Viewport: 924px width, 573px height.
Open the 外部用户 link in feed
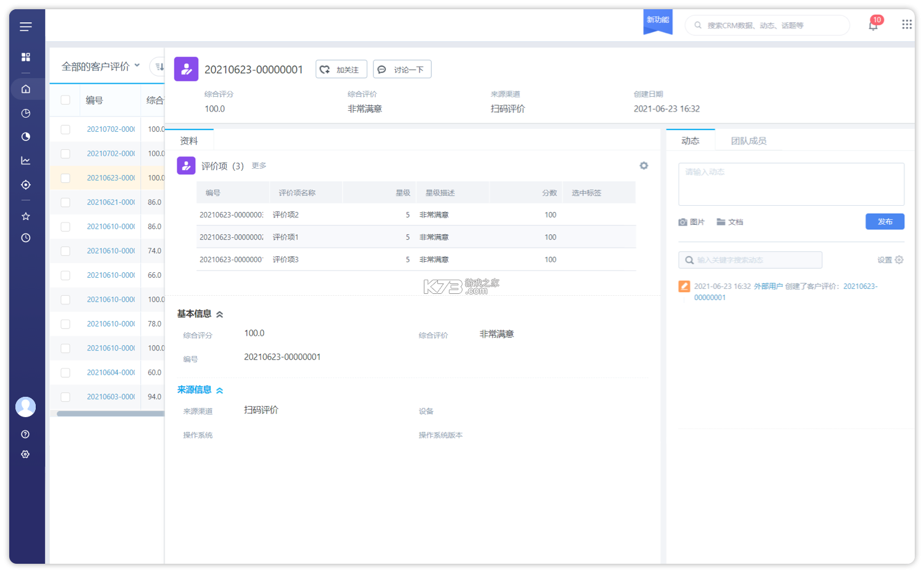click(x=768, y=286)
